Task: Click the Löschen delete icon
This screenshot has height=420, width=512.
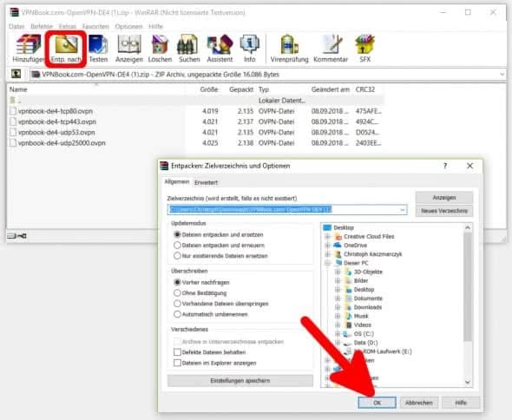Action: point(160,44)
